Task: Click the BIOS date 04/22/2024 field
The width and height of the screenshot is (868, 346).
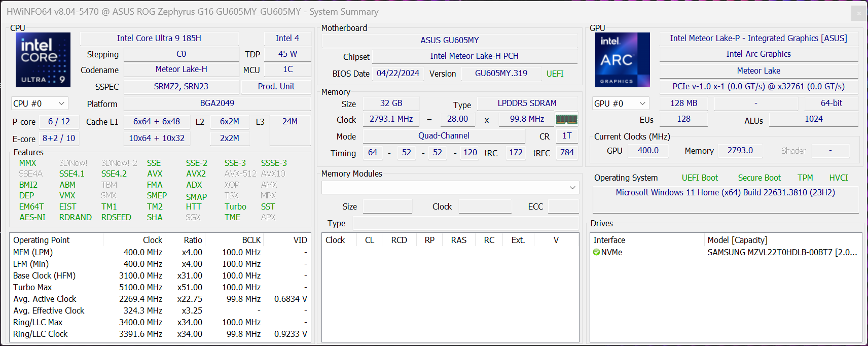Action: click(x=398, y=74)
